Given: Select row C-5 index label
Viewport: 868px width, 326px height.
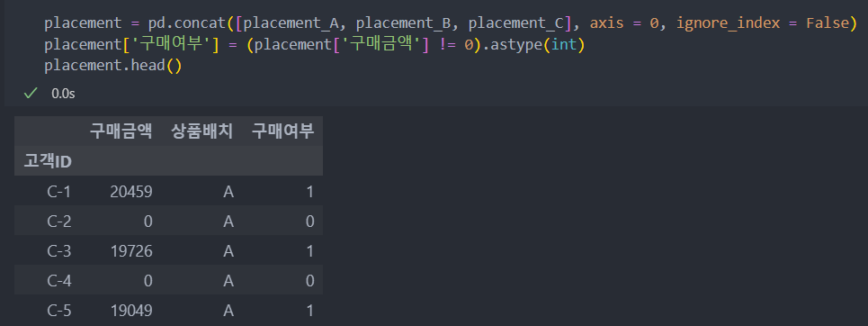Looking at the screenshot, I should [x=58, y=311].
